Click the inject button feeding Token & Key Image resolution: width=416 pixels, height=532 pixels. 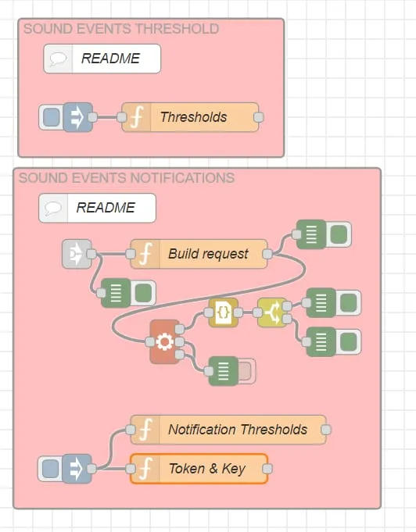pos(50,469)
